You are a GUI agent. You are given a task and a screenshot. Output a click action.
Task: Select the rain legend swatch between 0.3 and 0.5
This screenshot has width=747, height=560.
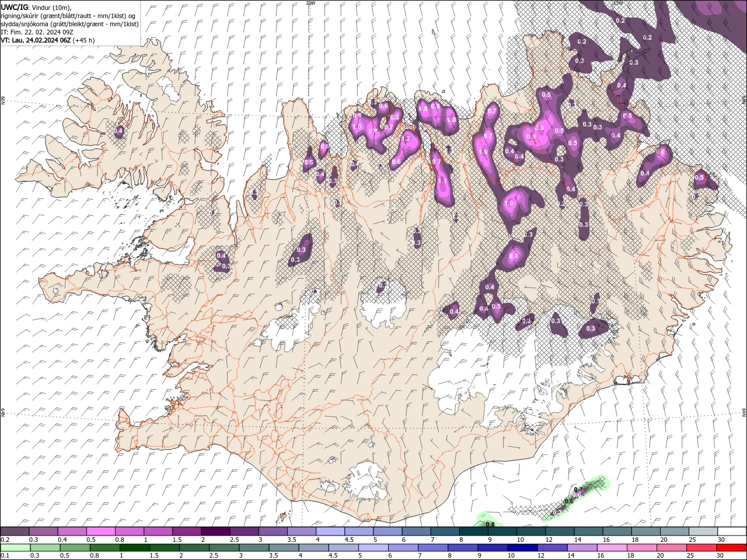pyautogui.click(x=46, y=548)
